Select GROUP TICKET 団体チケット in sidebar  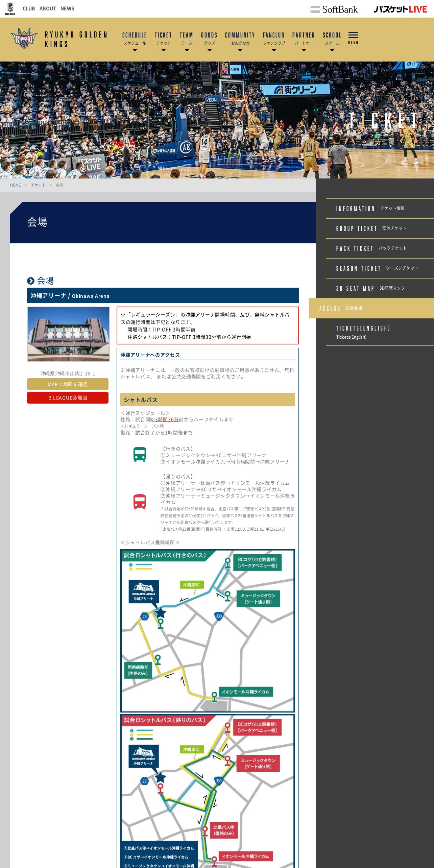point(380,228)
